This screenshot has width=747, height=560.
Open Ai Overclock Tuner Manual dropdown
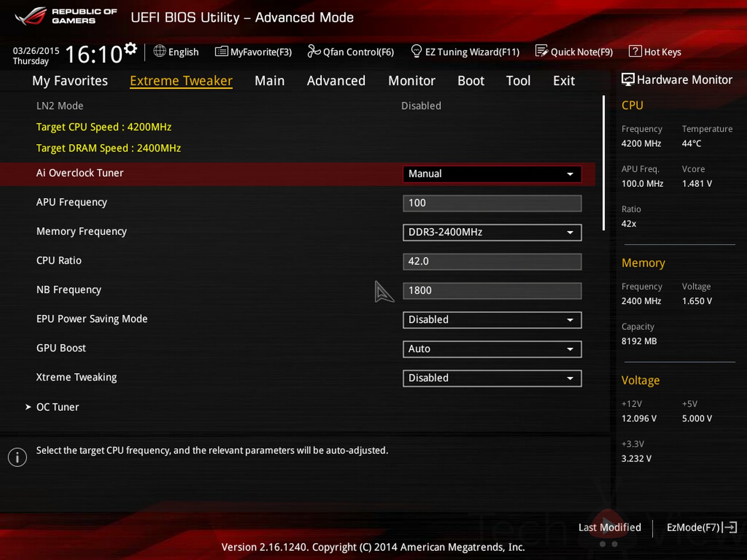pyautogui.click(x=492, y=174)
